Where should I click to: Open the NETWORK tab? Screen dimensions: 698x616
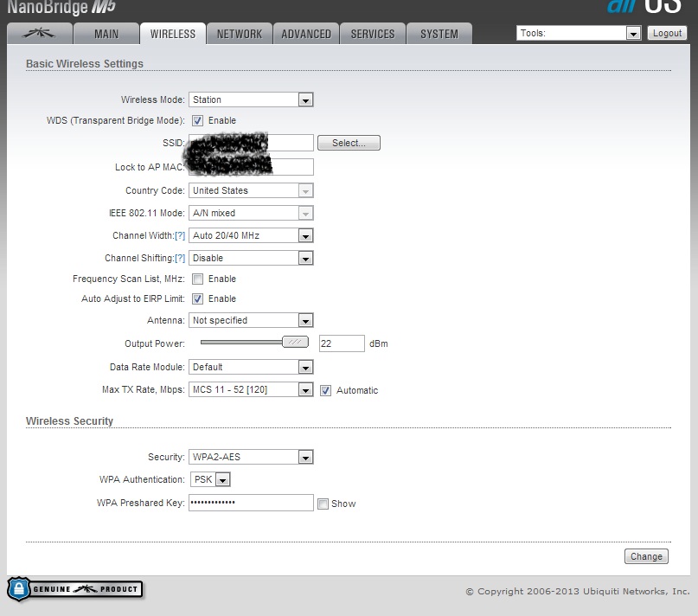coord(240,34)
